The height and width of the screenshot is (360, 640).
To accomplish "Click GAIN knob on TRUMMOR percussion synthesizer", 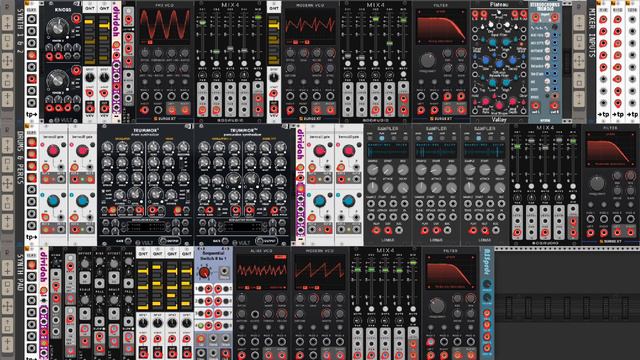I will [x=225, y=240].
